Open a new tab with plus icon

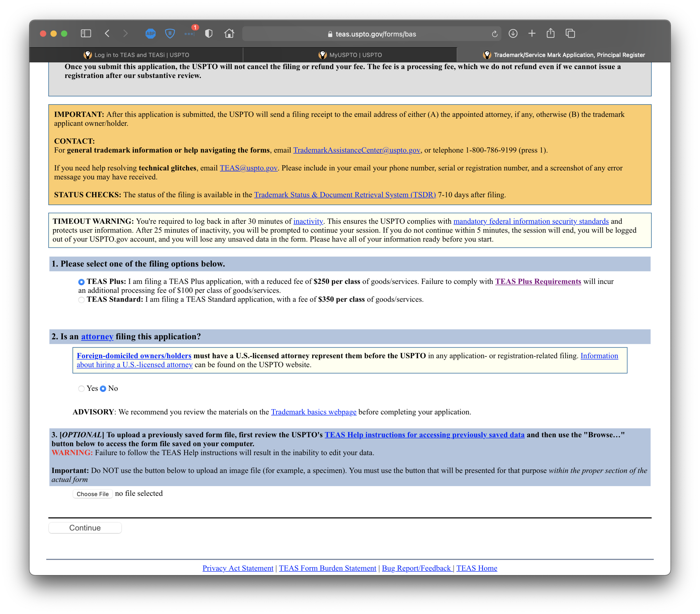[532, 34]
